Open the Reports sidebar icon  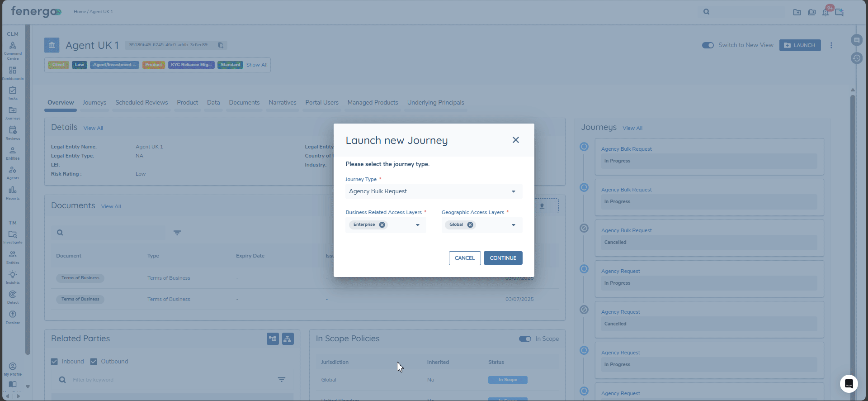[x=13, y=193]
